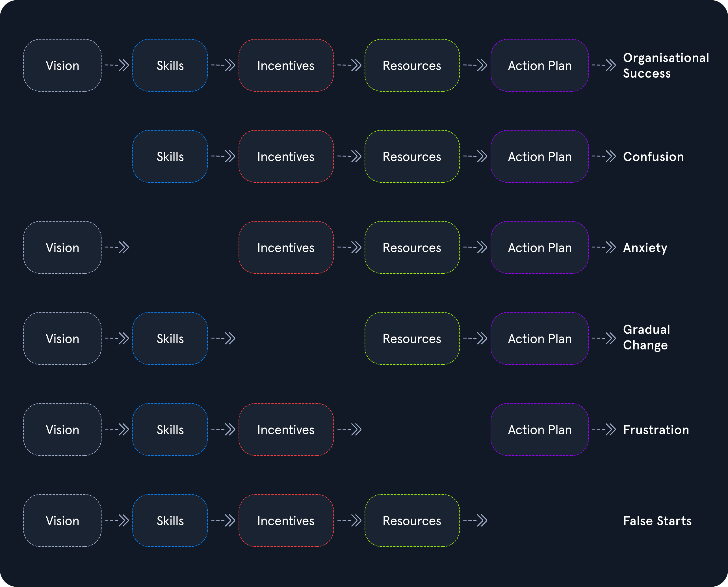Click the arrow pointing to Confusion
728x587 pixels.
click(x=604, y=156)
